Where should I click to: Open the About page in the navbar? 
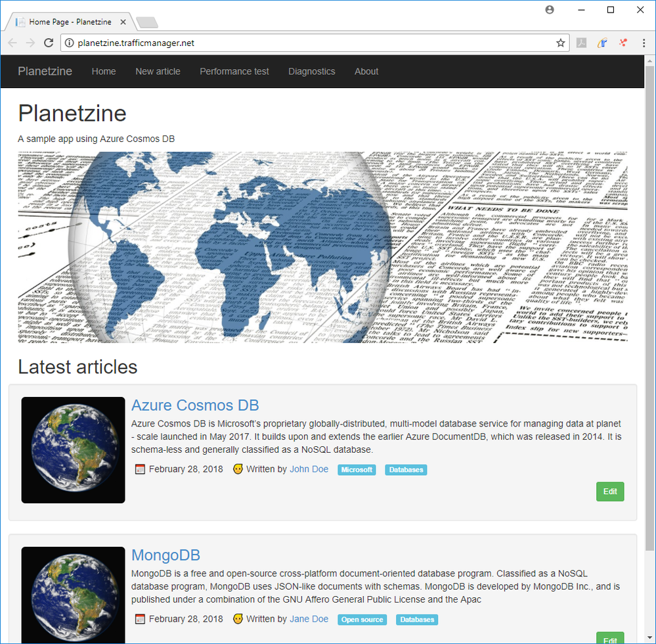[366, 72]
